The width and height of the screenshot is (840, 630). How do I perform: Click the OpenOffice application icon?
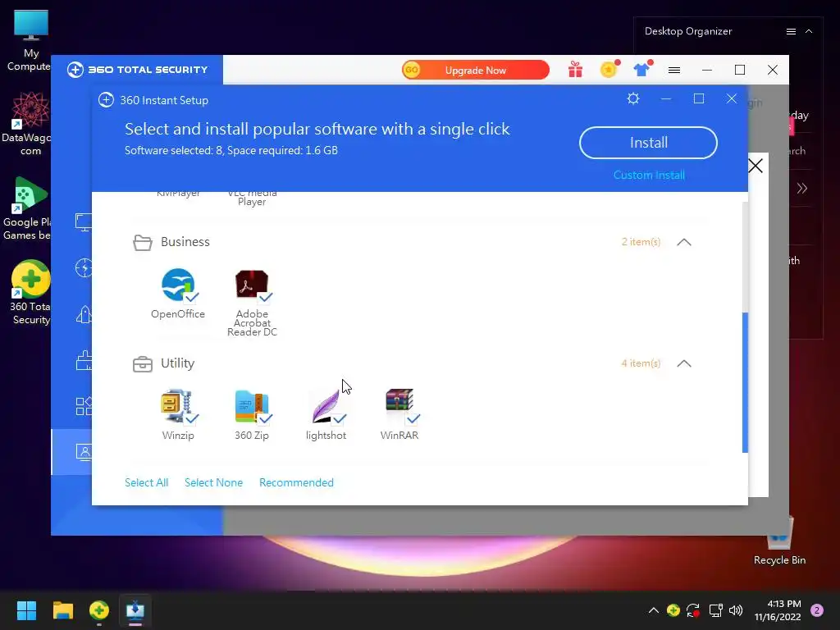coord(178,285)
